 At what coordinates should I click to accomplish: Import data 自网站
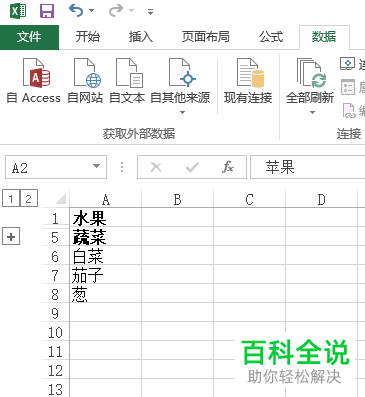point(85,80)
